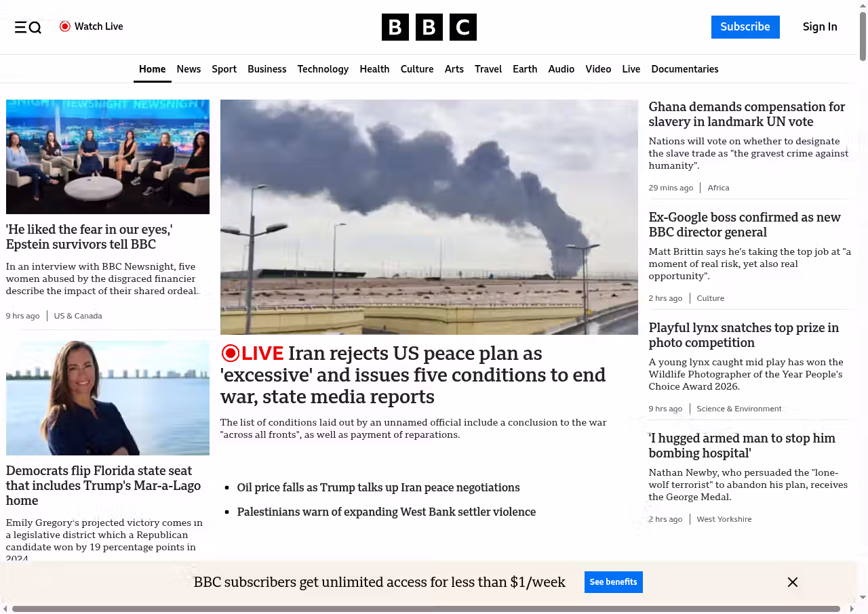
Task: Open the Epstein survivors Newsnight thumbnail
Action: tap(108, 157)
